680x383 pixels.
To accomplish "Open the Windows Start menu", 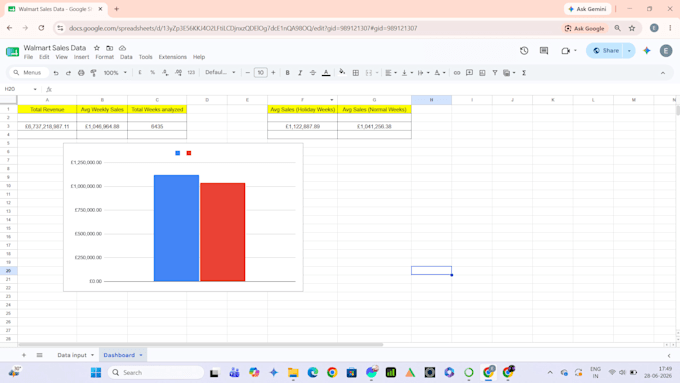I will (x=96, y=373).
